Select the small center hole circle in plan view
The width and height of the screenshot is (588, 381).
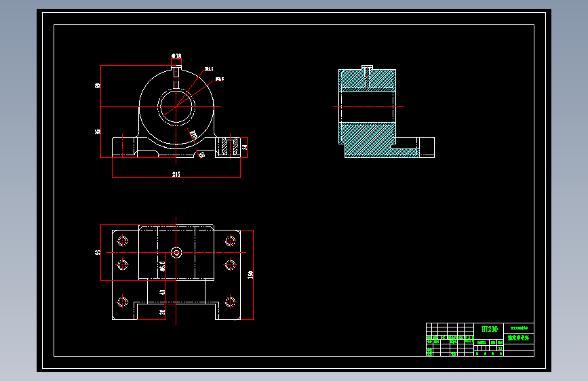click(176, 252)
